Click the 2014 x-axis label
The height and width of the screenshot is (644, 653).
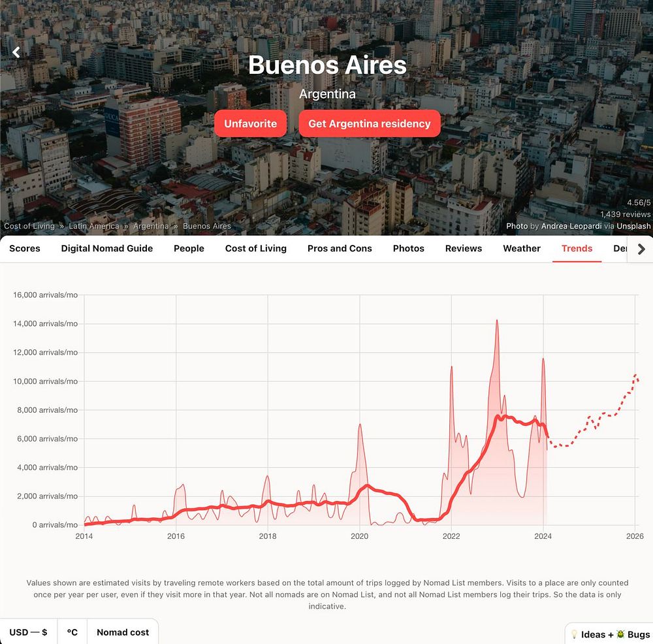(x=84, y=536)
